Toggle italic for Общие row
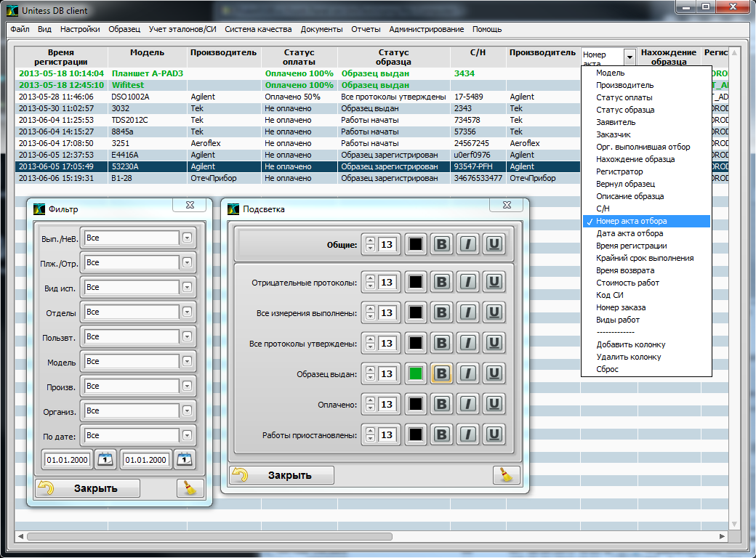756x558 pixels. pos(468,245)
